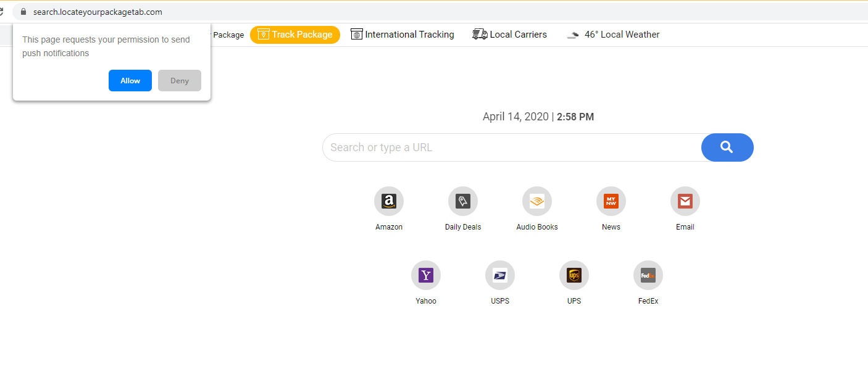Select the Track Package button
Image resolution: width=868 pixels, height=390 pixels.
tap(295, 35)
